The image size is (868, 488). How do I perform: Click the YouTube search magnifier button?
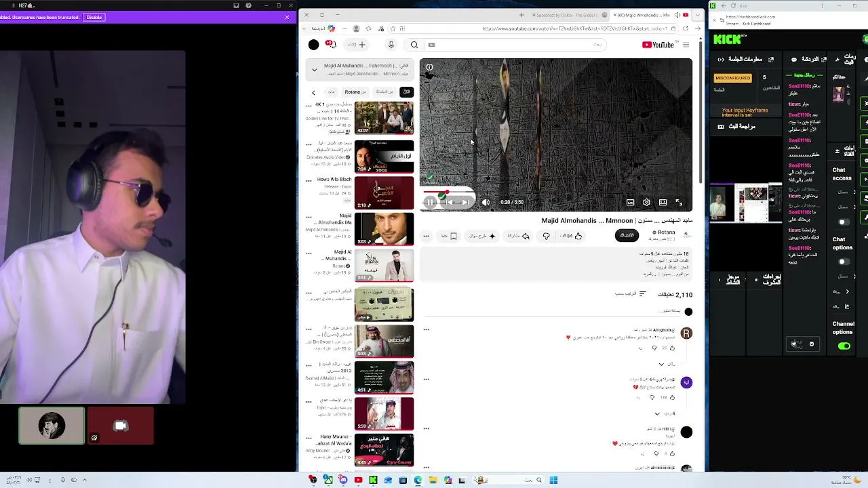pyautogui.click(x=414, y=45)
